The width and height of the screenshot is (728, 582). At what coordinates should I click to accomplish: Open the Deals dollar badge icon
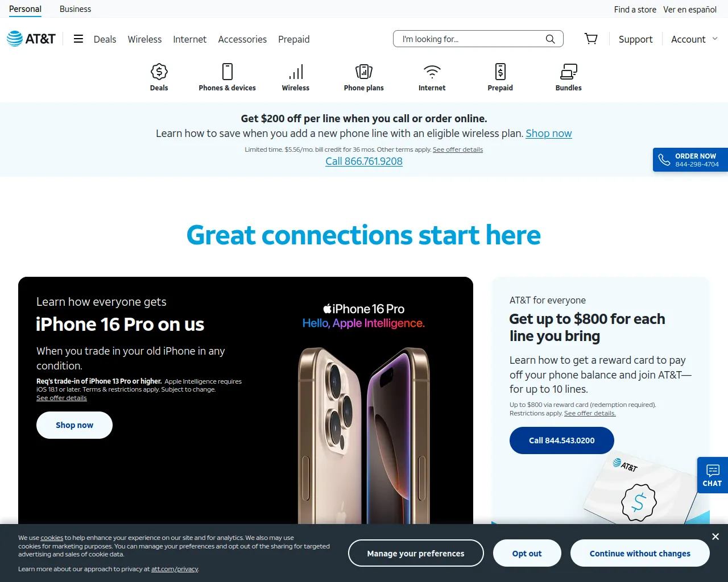[159, 72]
